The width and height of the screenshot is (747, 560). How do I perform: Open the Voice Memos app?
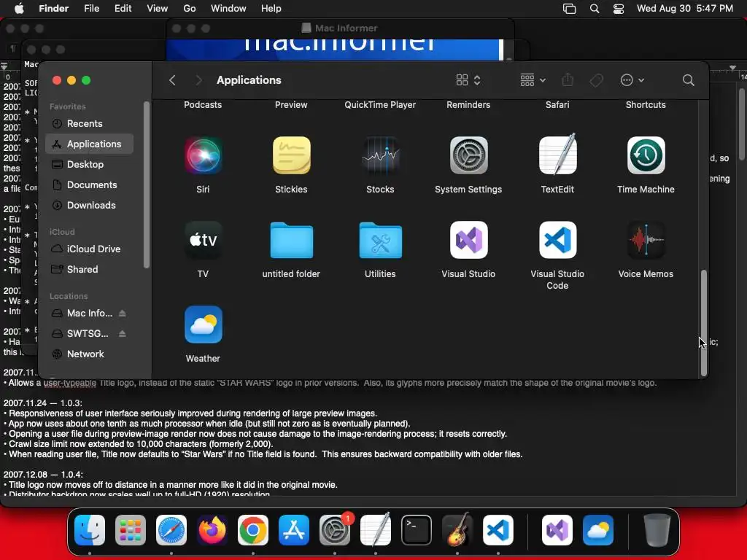point(646,240)
